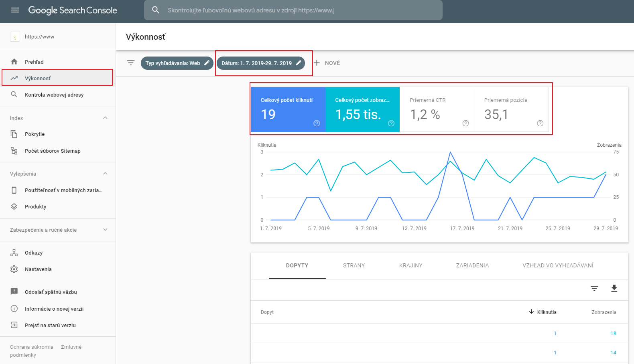Screen dimensions: 634x364
Task: Open Ochrana súkromia link
Action: (32, 347)
